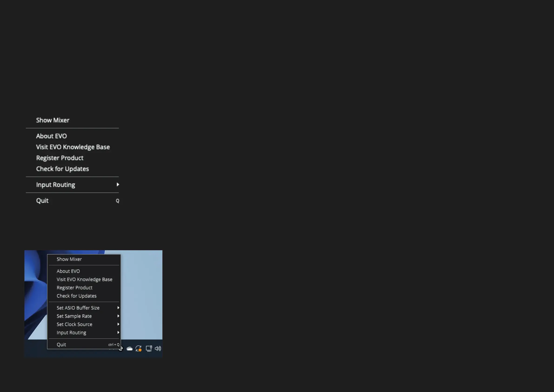
Task: Click Register Product in the Windows tray menu
Action: tap(74, 287)
